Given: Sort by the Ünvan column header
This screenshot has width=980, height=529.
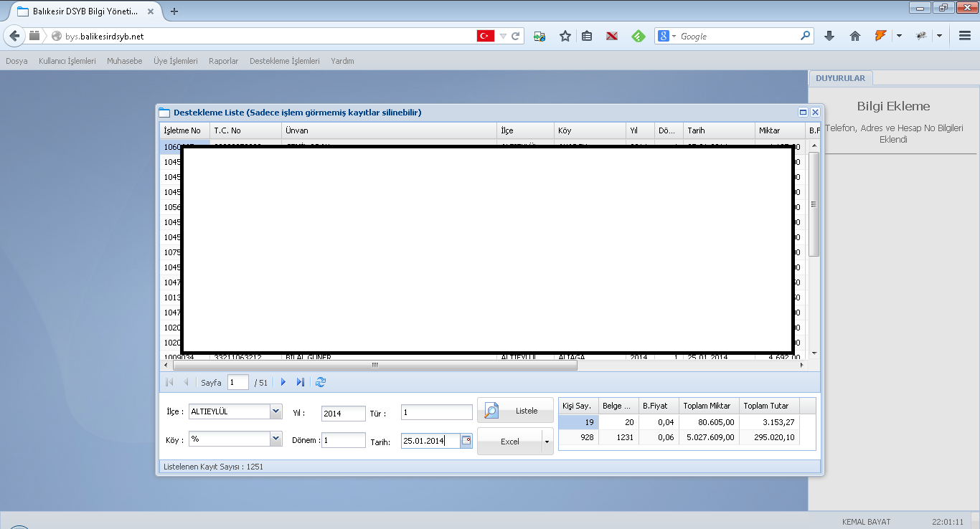Looking at the screenshot, I should coord(388,130).
